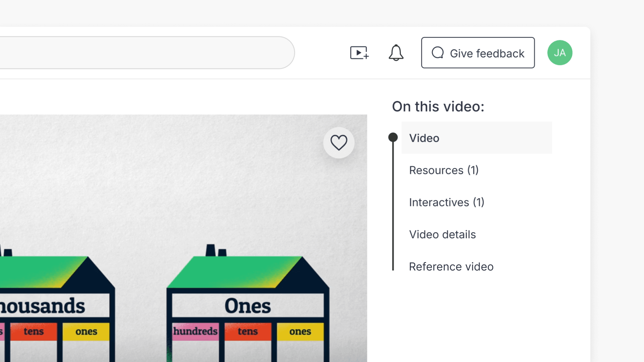Click the video thumbnail with Ones house
Viewport: 644px width, 362px height.
tap(183, 238)
